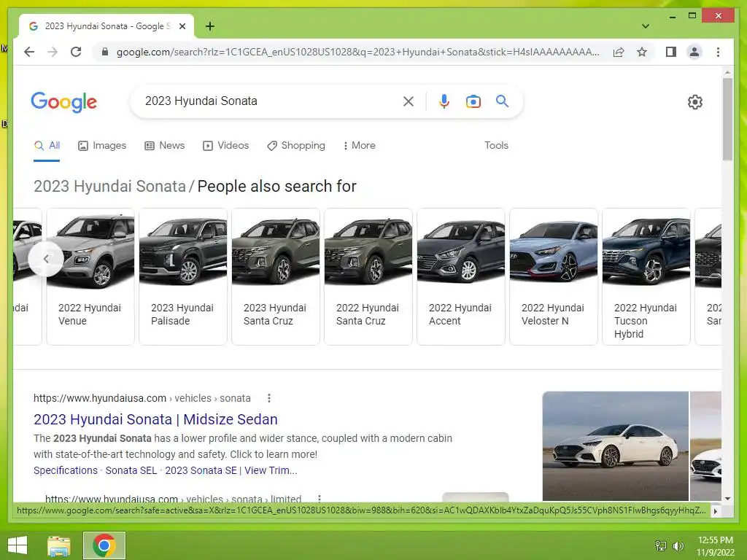This screenshot has height=560, width=747.
Task: Select the All results tab
Action: (47, 146)
